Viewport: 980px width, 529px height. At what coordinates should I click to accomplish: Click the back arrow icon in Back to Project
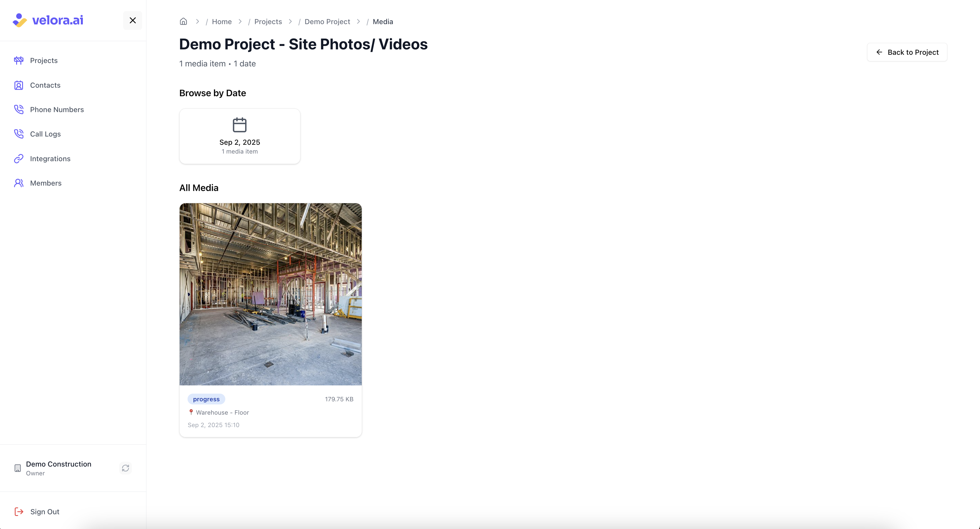(879, 52)
